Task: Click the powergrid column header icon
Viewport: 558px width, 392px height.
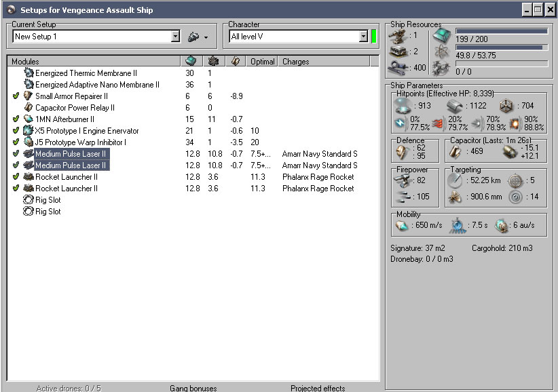Action: pos(214,61)
